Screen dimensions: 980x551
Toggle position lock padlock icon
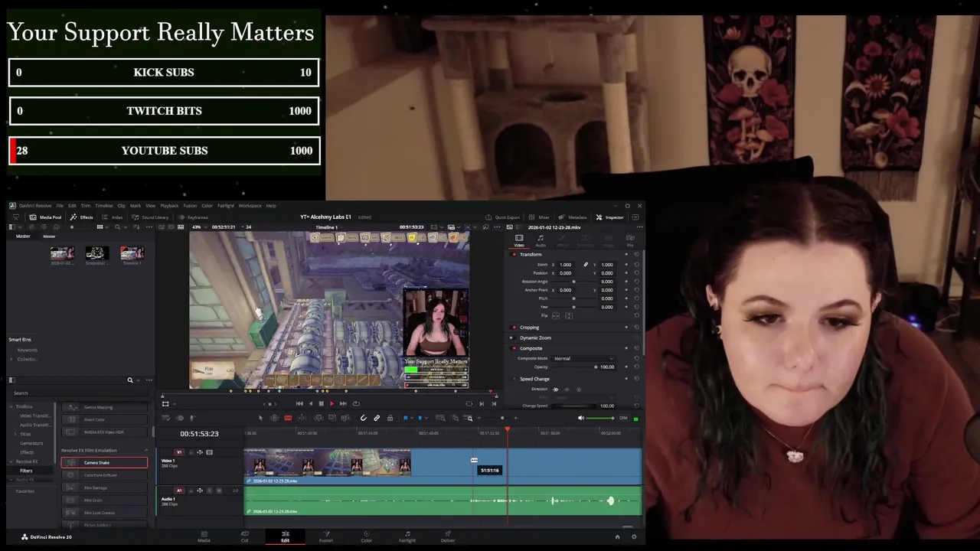390,418
